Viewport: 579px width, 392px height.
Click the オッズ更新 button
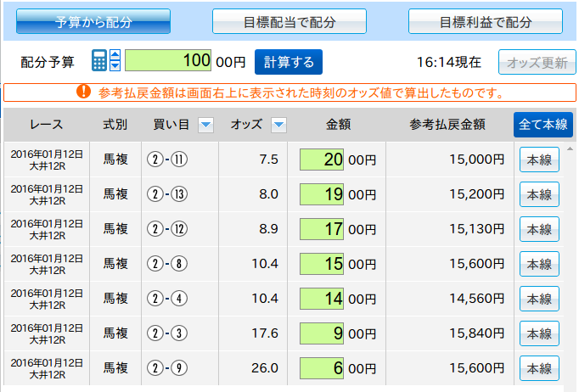pos(537,62)
